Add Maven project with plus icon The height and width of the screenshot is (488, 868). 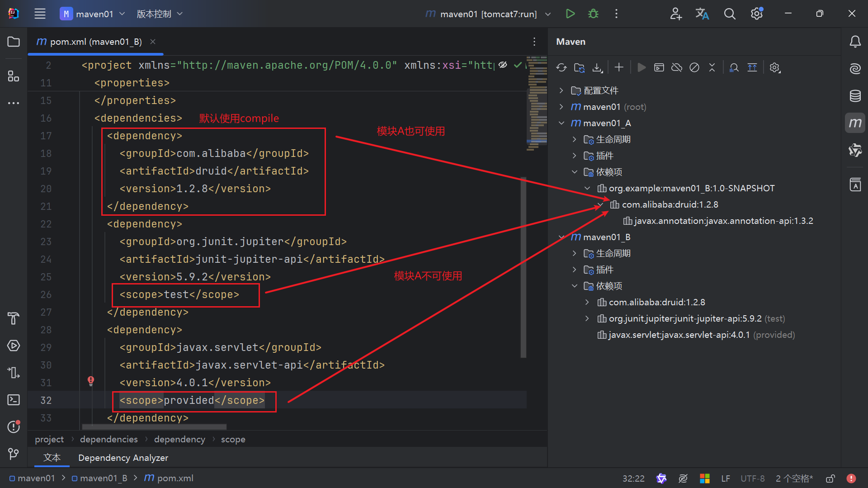tap(619, 67)
